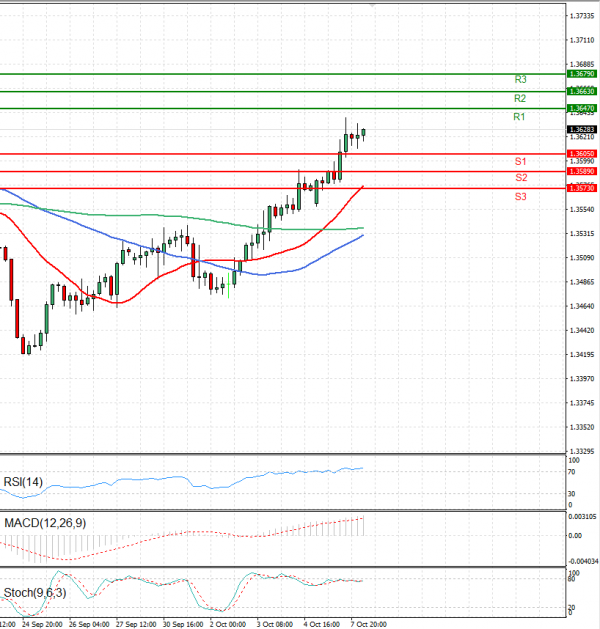
Task: Click the MACD scale value 0.00
Action: (x=575, y=536)
